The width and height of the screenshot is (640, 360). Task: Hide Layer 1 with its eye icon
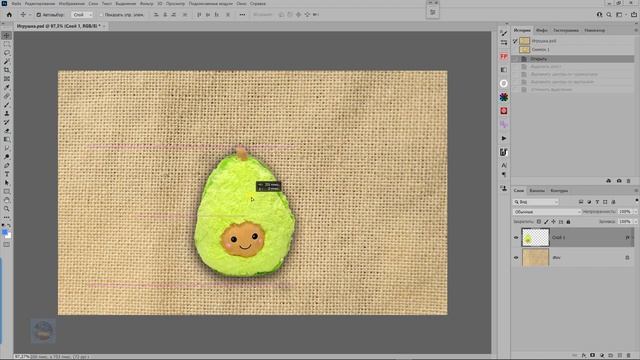(x=516, y=238)
